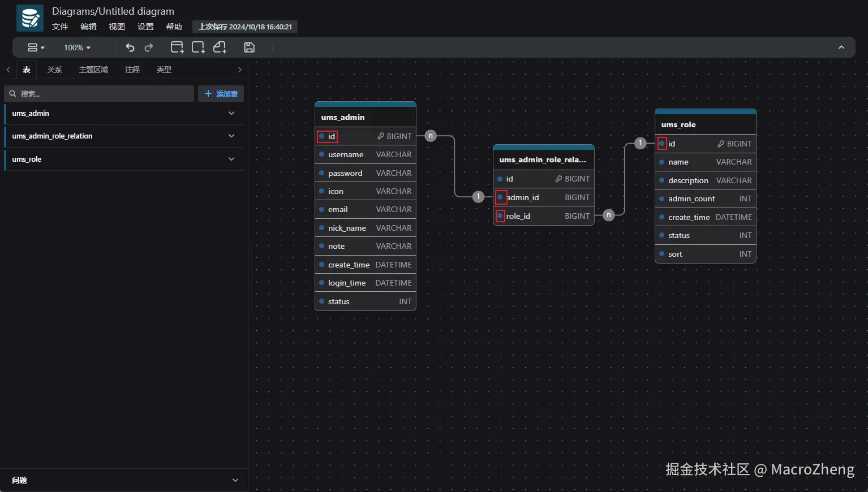The width and height of the screenshot is (868, 492).
Task: Click the Diagrams/Untitled diagram title
Action: pos(113,11)
